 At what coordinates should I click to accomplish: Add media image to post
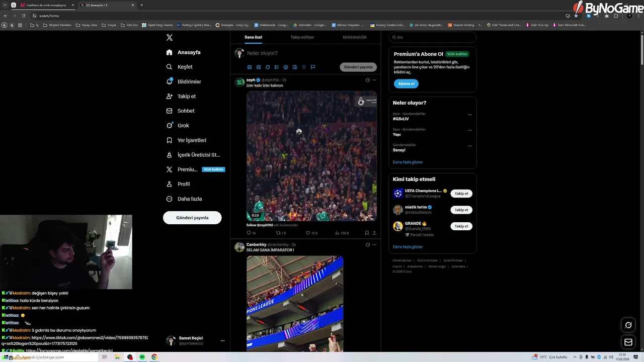[x=250, y=67]
